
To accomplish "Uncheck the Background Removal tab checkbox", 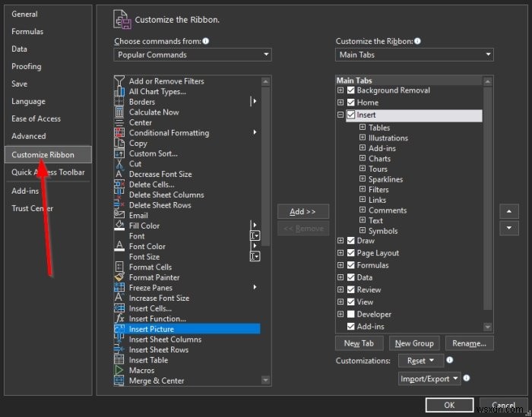I will click(x=351, y=90).
